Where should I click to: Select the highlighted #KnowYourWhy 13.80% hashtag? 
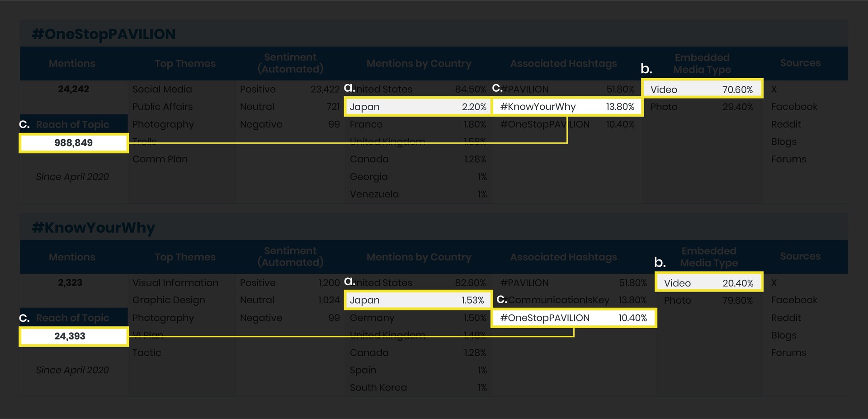tap(569, 107)
